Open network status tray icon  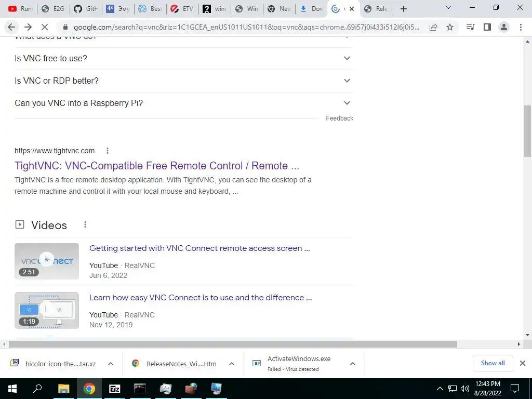point(453,389)
